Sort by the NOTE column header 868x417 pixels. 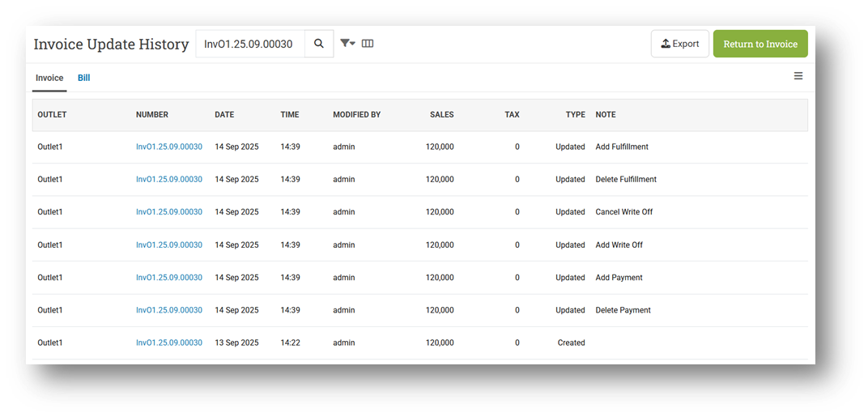(606, 115)
